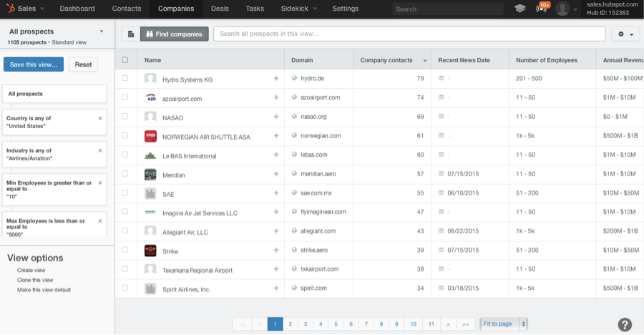Add Allegiant Air, LLC plus icon
This screenshot has height=335, width=644.
tap(276, 231)
